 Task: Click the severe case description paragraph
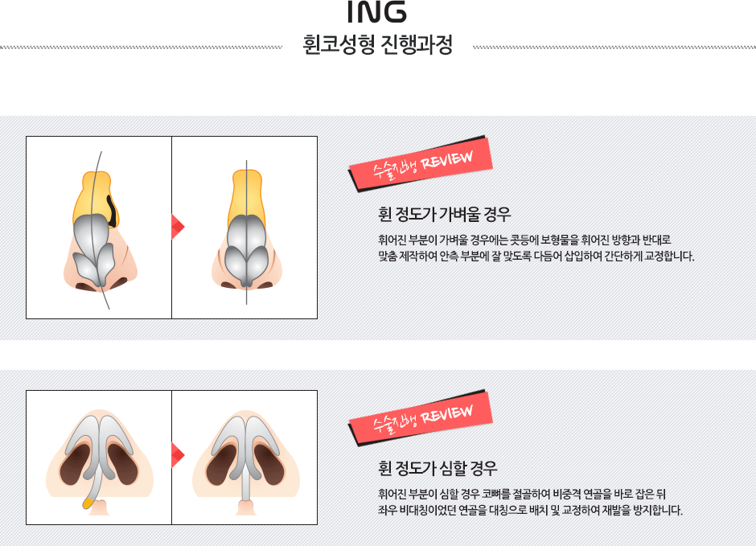point(530,502)
